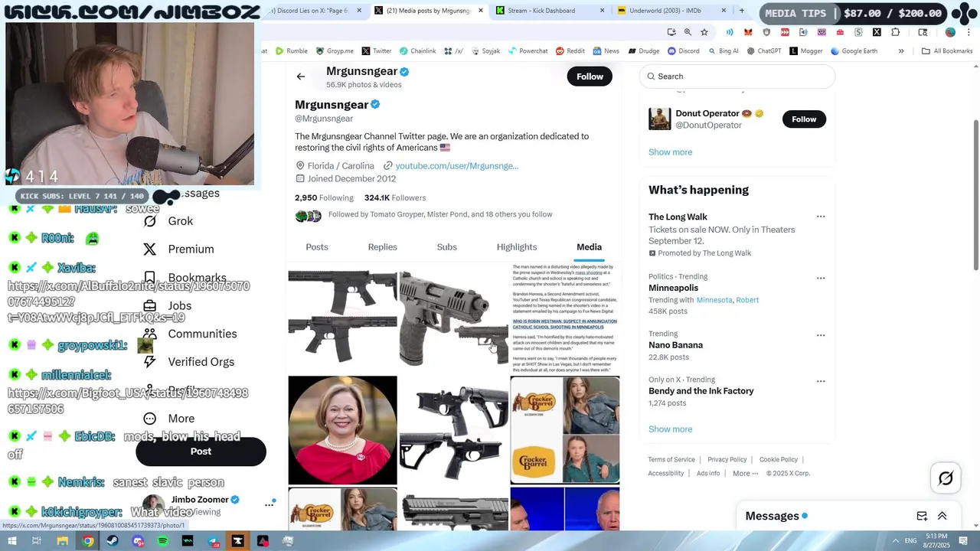
Task: View the 324.1K Followers list
Action: click(x=395, y=197)
